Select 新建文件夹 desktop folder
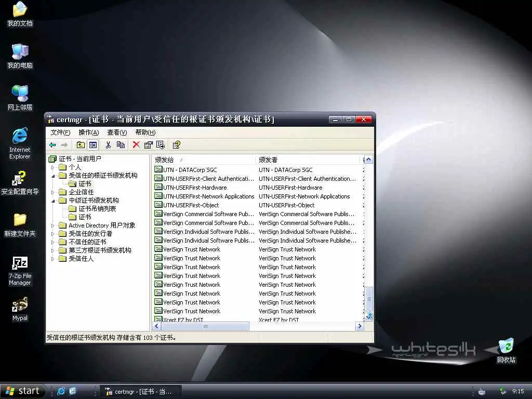 pyautogui.click(x=20, y=225)
